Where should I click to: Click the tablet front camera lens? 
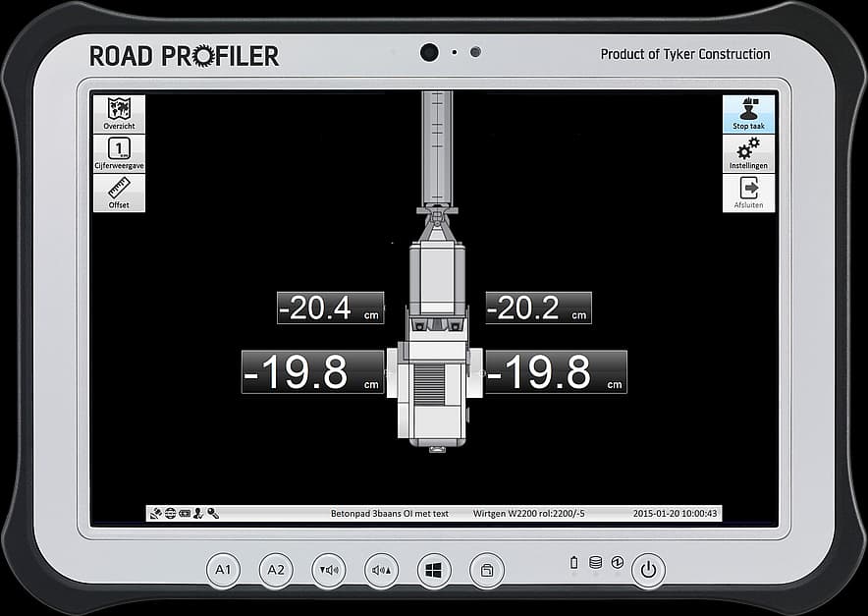429,53
